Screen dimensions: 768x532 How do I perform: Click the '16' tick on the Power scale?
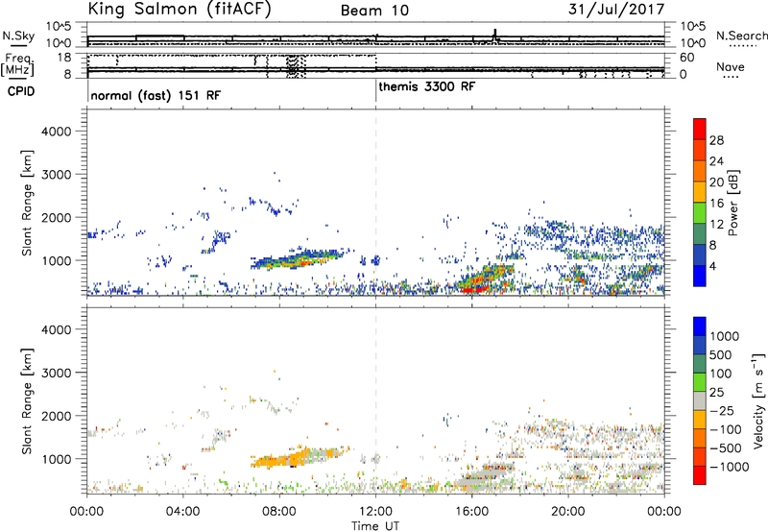point(716,204)
